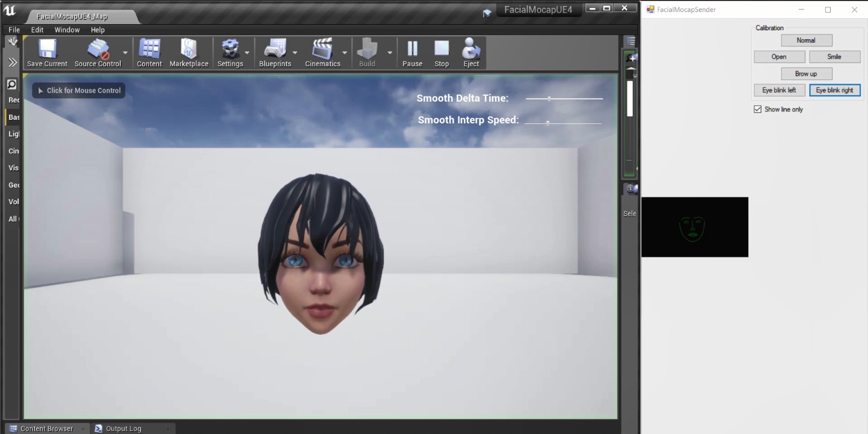Image resolution: width=868 pixels, height=434 pixels.
Task: Click the Smooth Delta Time slider
Action: tap(564, 98)
